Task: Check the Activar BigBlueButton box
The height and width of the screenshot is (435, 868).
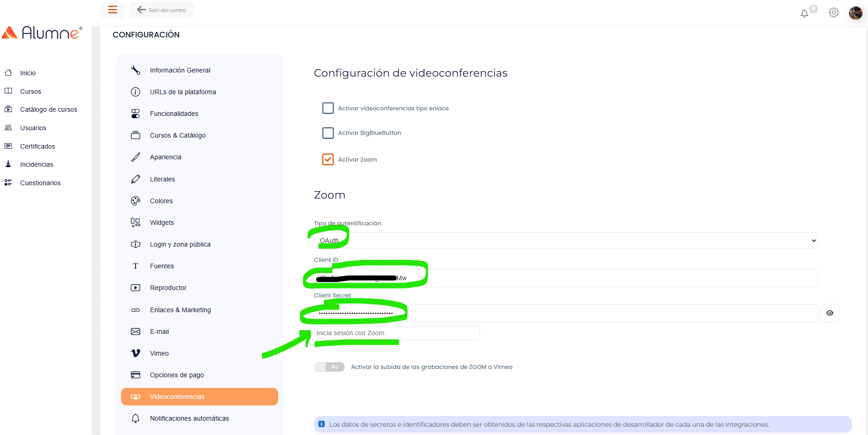Action: click(x=328, y=133)
